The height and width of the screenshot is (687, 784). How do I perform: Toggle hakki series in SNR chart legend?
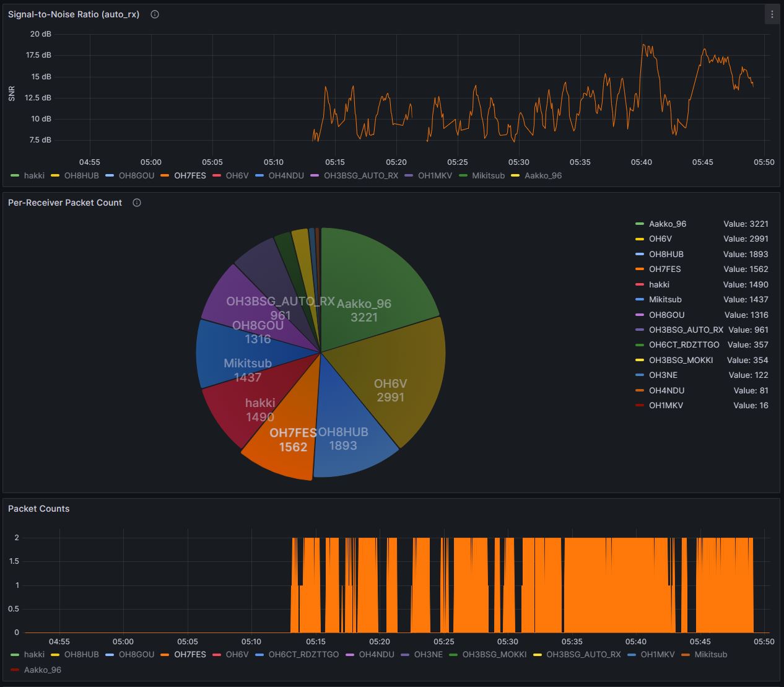click(x=34, y=176)
